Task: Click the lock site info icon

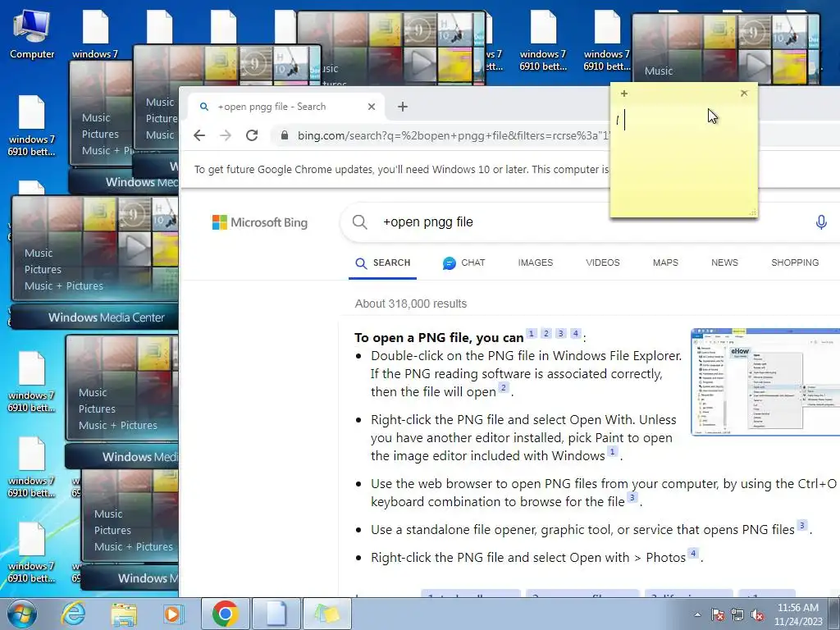Action: pos(285,135)
